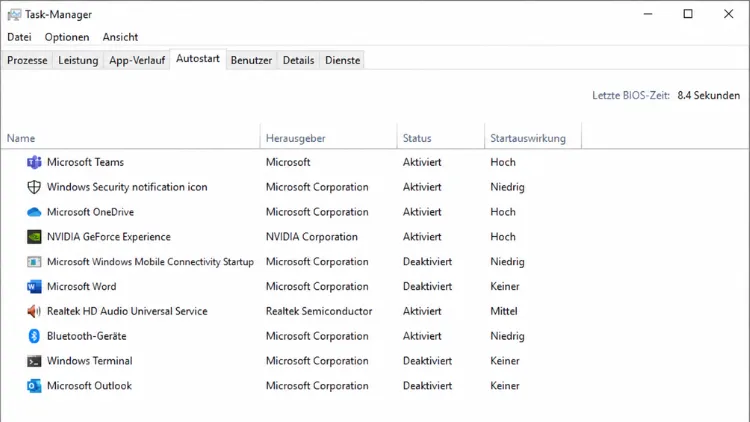Image resolution: width=750 pixels, height=422 pixels.
Task: Click the Mobile Connectivity Startup icon
Action: click(x=34, y=262)
